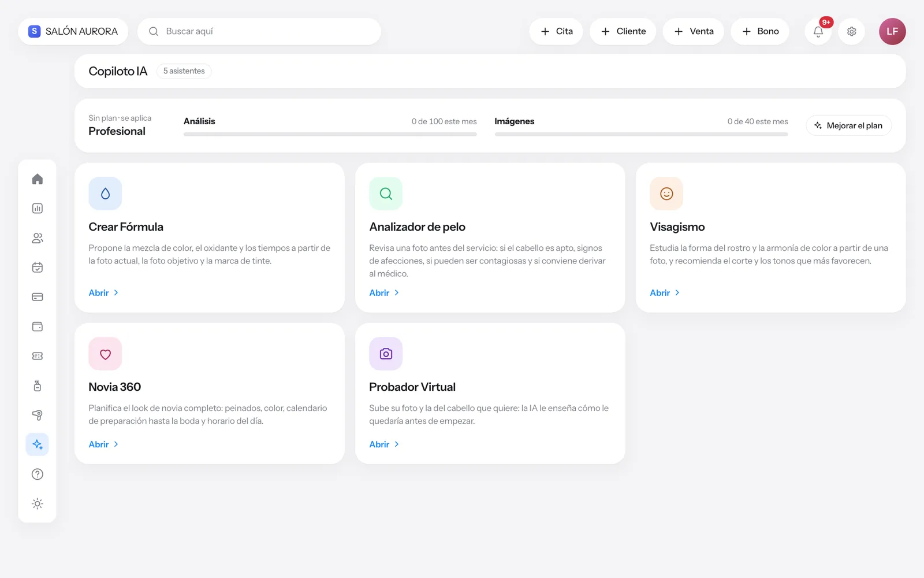
Task: Add a new Bono
Action: pyautogui.click(x=760, y=31)
